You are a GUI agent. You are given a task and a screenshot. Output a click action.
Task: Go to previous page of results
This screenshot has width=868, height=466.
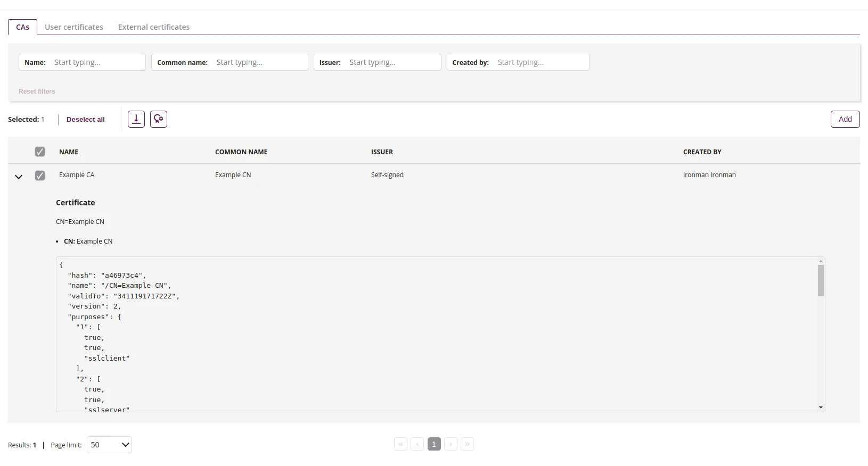tap(417, 444)
